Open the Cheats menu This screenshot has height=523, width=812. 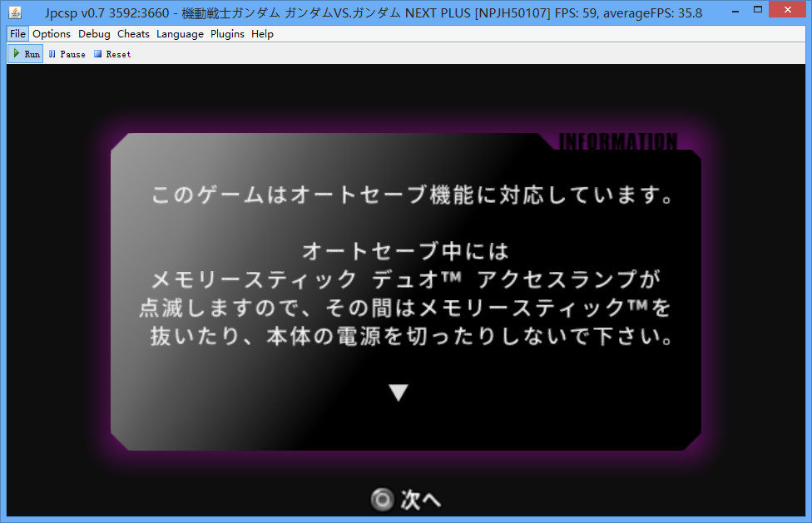click(x=133, y=34)
